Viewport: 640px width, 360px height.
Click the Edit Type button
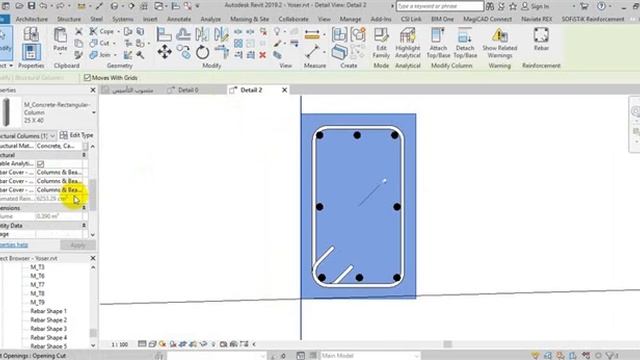77,135
